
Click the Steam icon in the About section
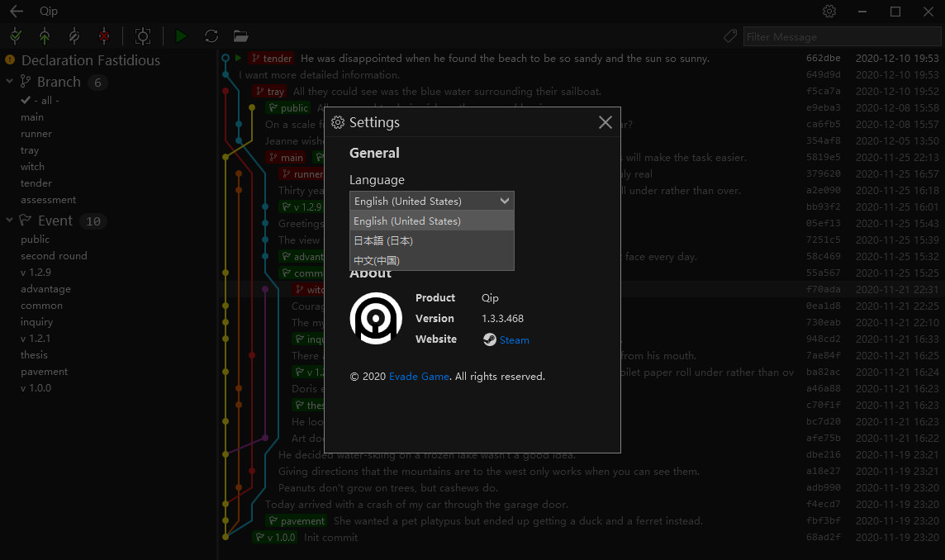(x=492, y=339)
